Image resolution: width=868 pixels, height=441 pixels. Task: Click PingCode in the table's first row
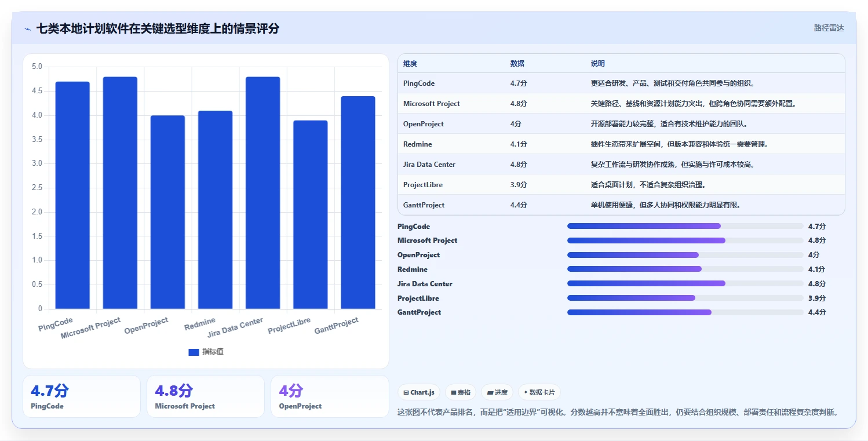(419, 83)
